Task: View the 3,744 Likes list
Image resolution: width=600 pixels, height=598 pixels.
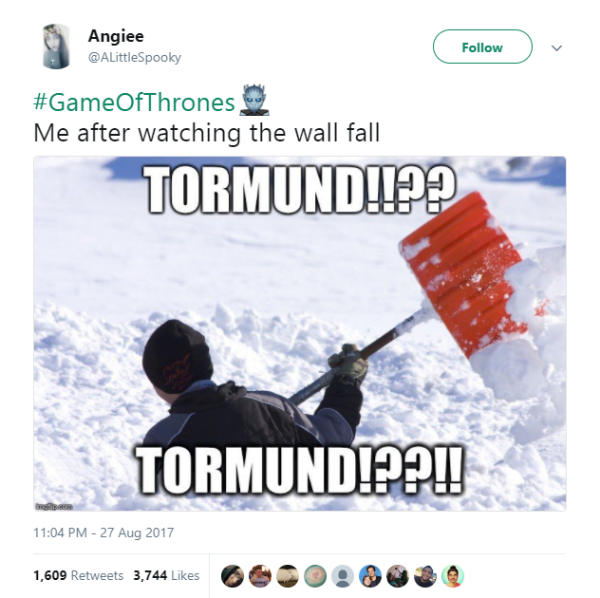Action: coord(166,575)
